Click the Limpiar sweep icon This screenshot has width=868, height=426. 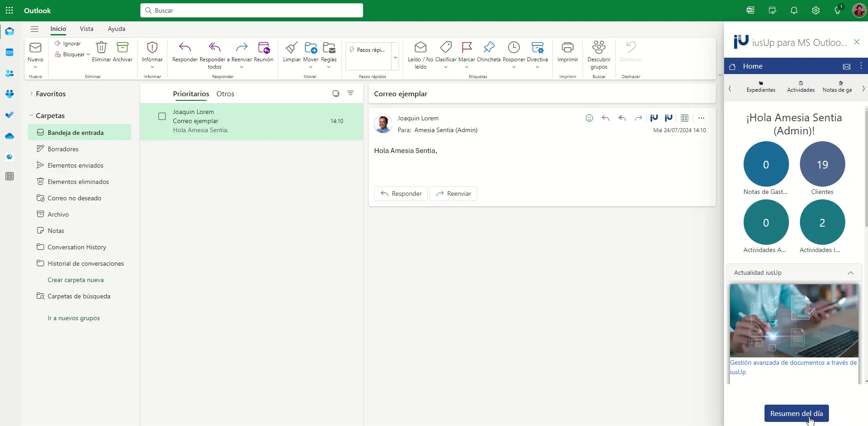coord(291,48)
